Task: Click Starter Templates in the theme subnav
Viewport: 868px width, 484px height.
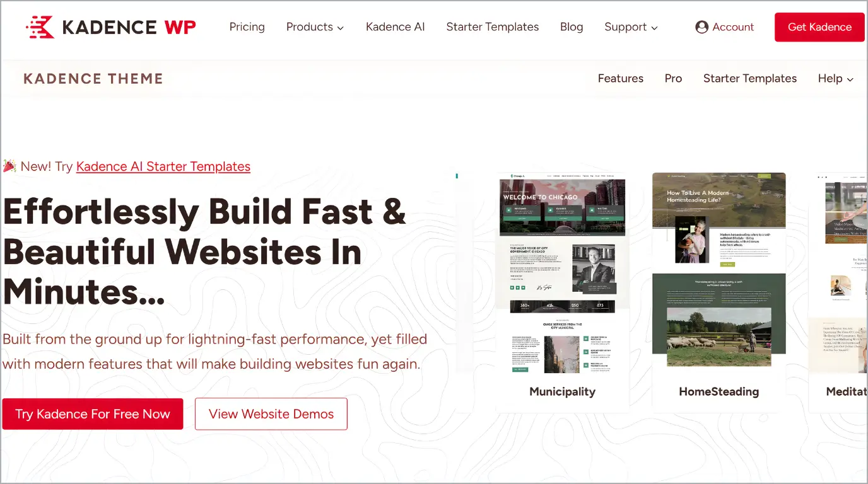Action: point(750,78)
